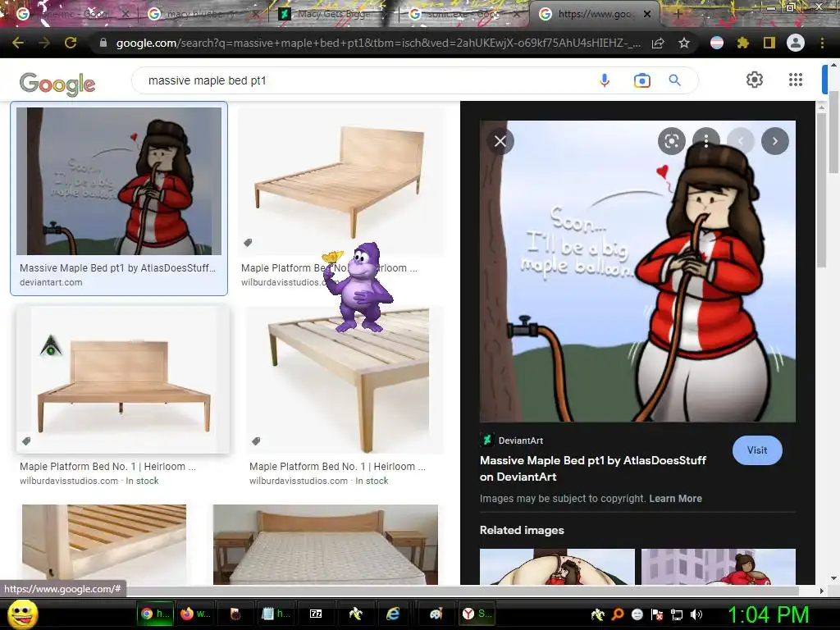Click the 1:04 PM clock
The image size is (840, 630).
tap(768, 614)
